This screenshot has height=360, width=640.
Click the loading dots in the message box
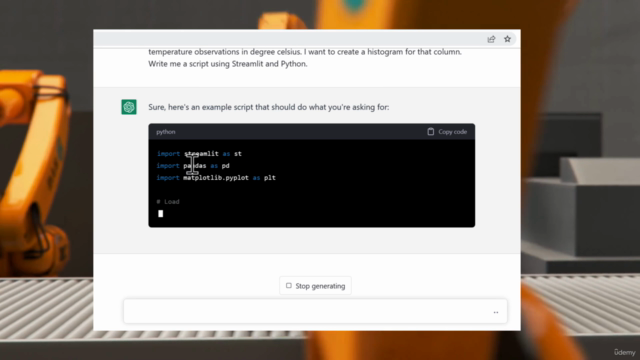[496, 312]
